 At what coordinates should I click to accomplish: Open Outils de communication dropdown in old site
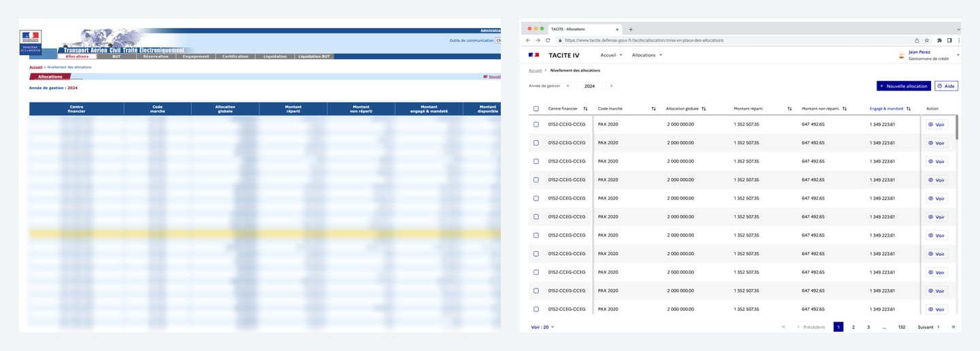click(497, 40)
